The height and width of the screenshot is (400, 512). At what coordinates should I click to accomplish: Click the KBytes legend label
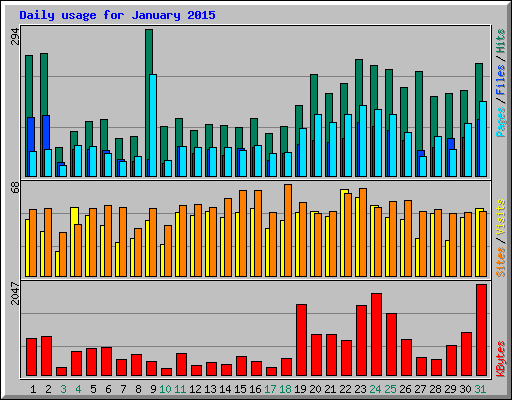click(x=501, y=359)
